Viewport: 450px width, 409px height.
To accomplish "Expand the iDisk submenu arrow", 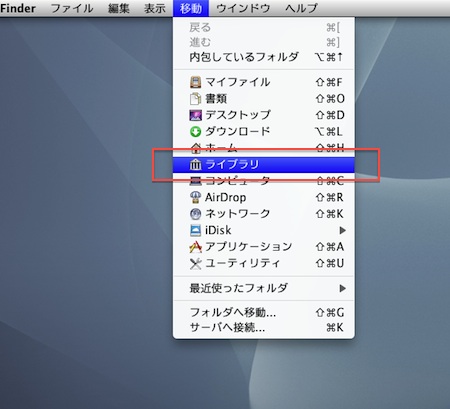I will [x=342, y=230].
